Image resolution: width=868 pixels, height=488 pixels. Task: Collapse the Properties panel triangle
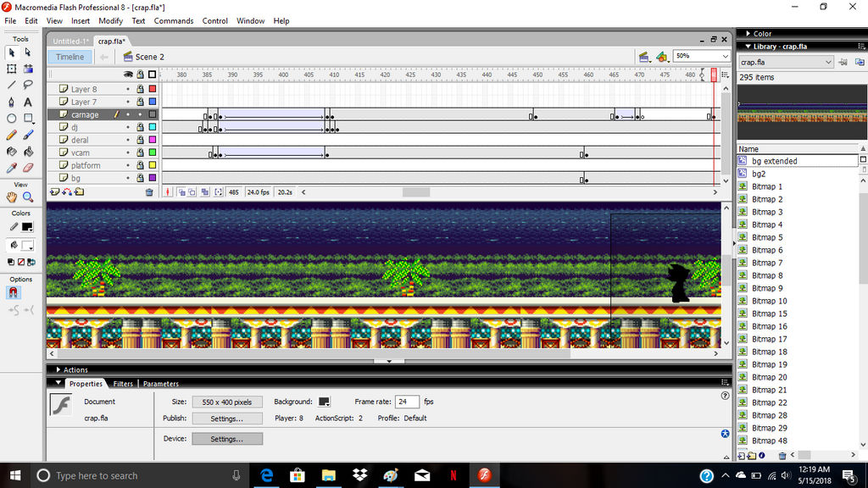(x=58, y=383)
